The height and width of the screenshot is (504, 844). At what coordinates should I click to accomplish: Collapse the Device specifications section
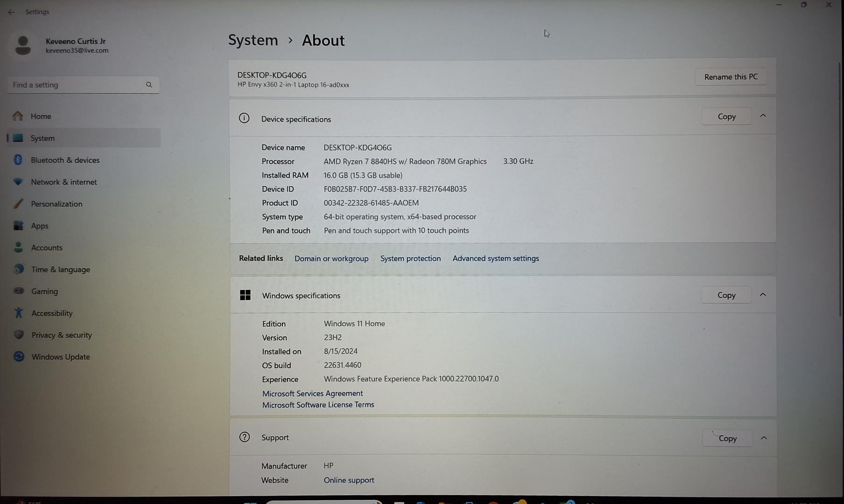click(763, 116)
